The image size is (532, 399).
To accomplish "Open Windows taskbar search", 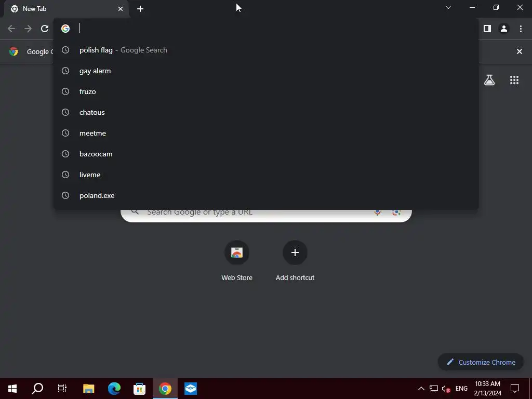I will (37, 389).
